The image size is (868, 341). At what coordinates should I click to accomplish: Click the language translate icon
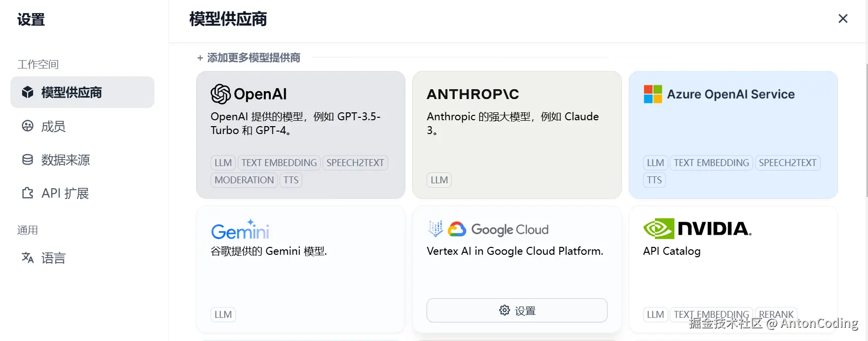(28, 258)
